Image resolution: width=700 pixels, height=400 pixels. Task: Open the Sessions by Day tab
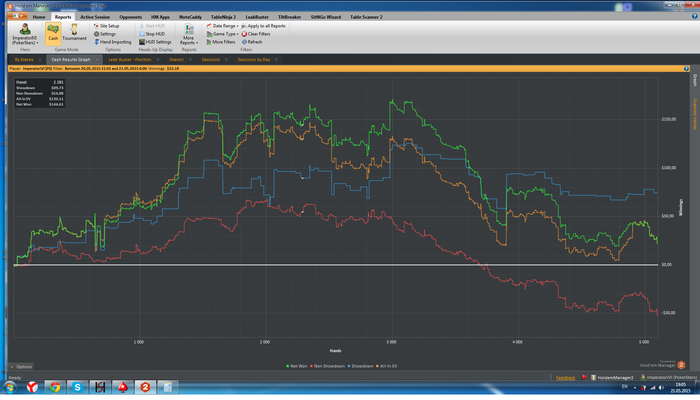click(x=254, y=60)
